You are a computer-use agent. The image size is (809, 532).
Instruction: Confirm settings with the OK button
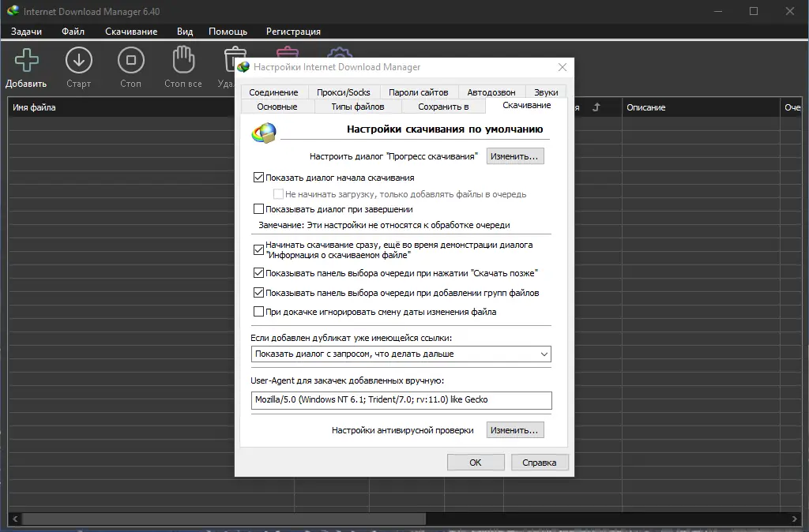(476, 463)
